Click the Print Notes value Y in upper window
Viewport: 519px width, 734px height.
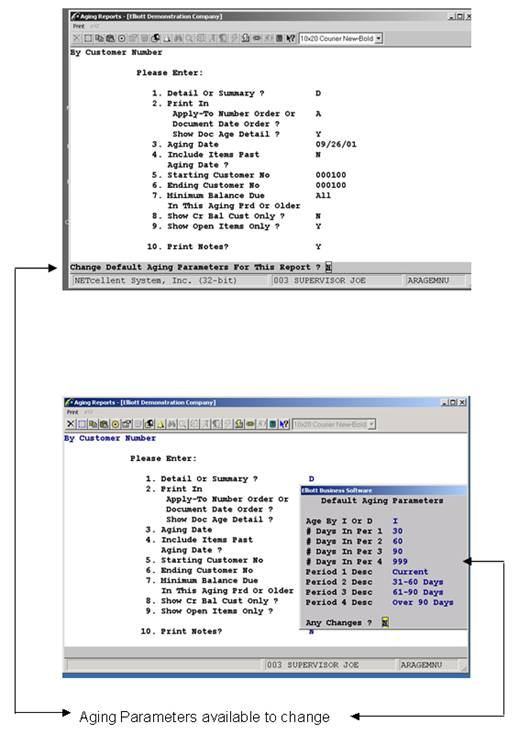(x=318, y=247)
